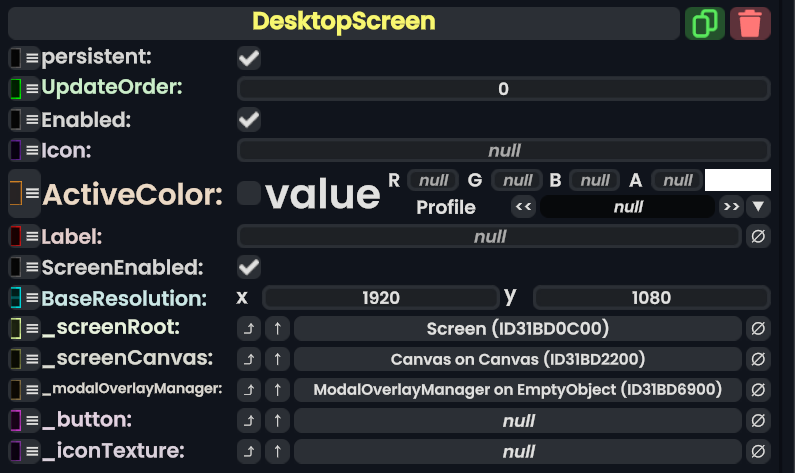This screenshot has height=473, width=795.
Task: Clear the Label field with null button
Action: pos(759,237)
